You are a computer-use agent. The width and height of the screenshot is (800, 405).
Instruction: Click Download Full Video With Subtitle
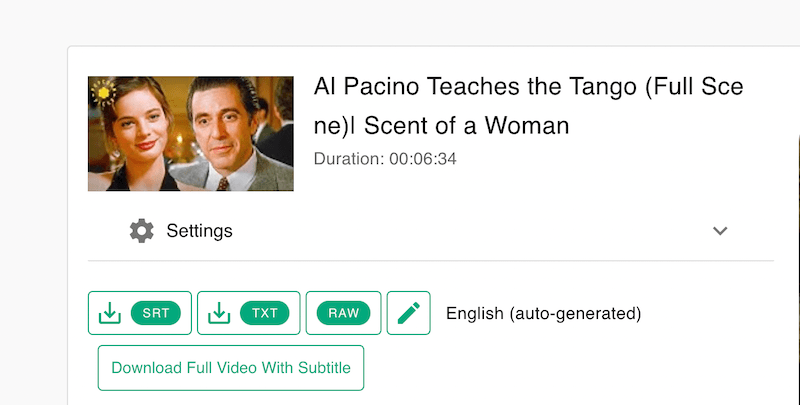click(231, 368)
